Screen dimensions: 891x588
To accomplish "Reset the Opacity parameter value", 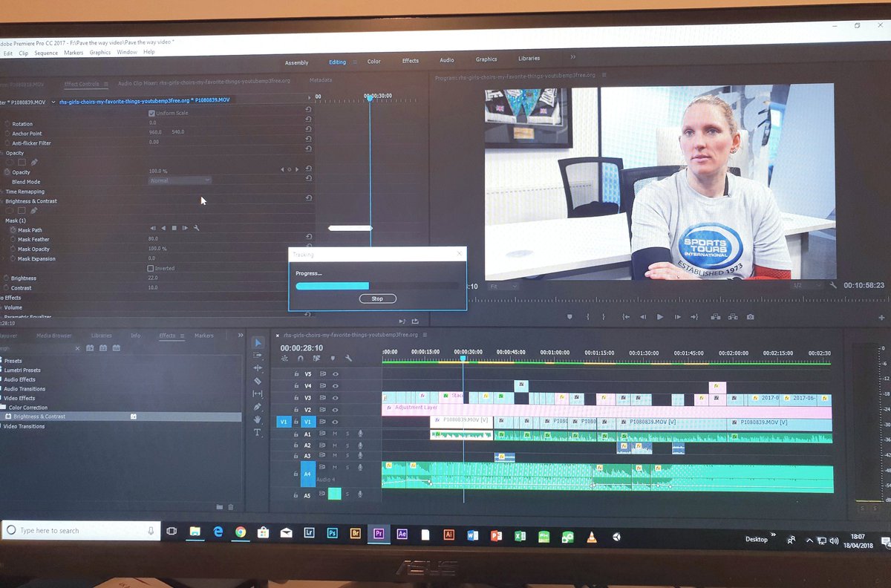I will tap(308, 169).
